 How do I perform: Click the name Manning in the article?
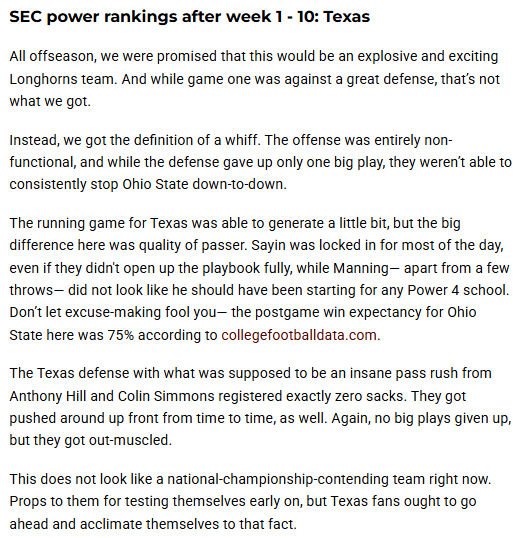[361, 268]
